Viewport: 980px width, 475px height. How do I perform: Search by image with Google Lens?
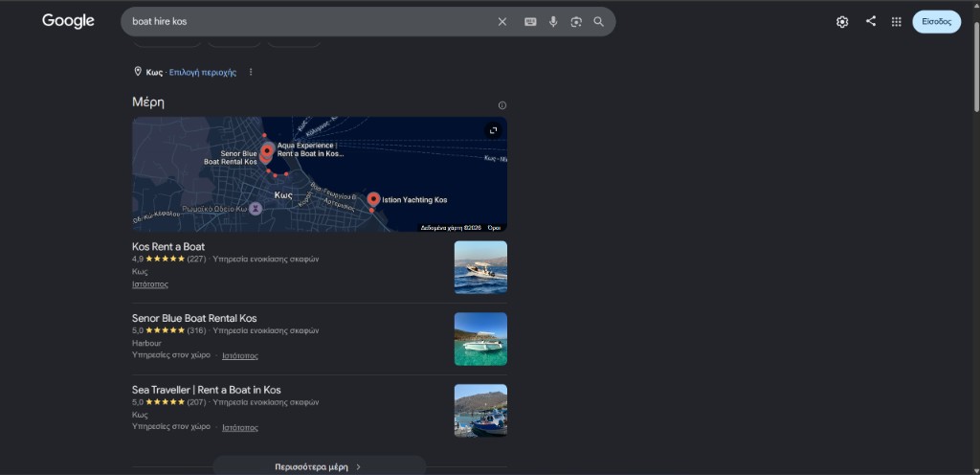click(x=575, y=22)
